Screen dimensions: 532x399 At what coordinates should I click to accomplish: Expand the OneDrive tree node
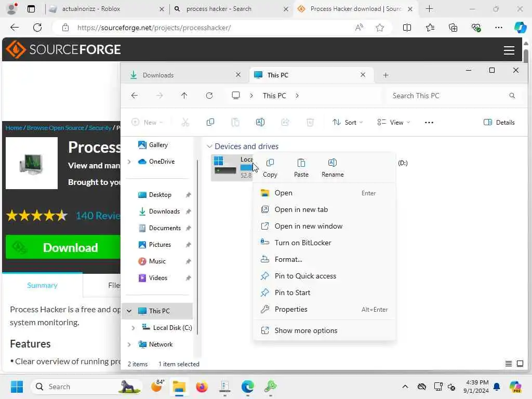[x=129, y=162]
